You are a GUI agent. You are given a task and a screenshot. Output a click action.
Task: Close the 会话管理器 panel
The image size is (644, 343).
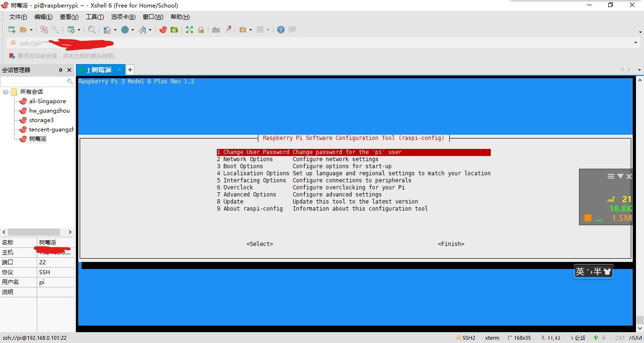[69, 70]
